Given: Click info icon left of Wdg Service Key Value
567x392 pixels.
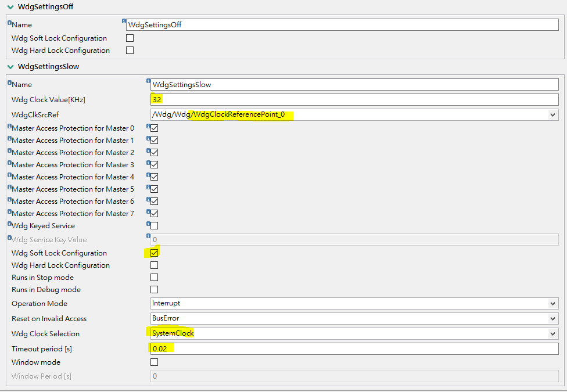Looking at the screenshot, I should tap(9, 237).
